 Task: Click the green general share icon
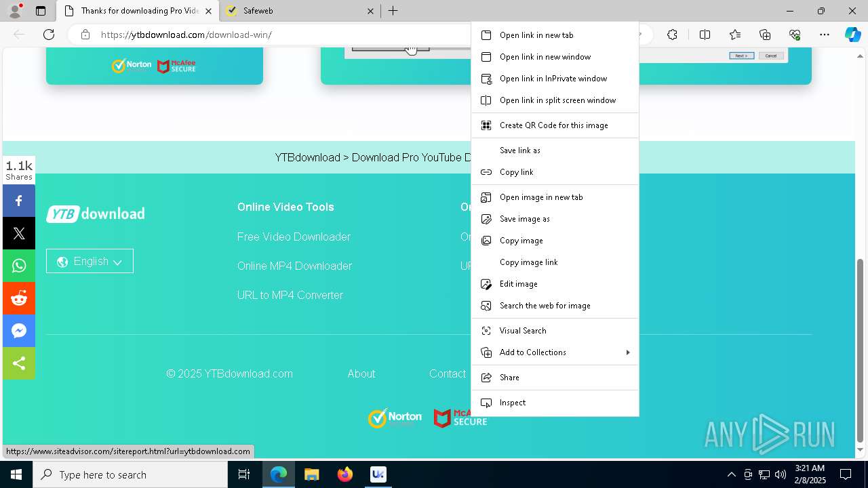(19, 363)
